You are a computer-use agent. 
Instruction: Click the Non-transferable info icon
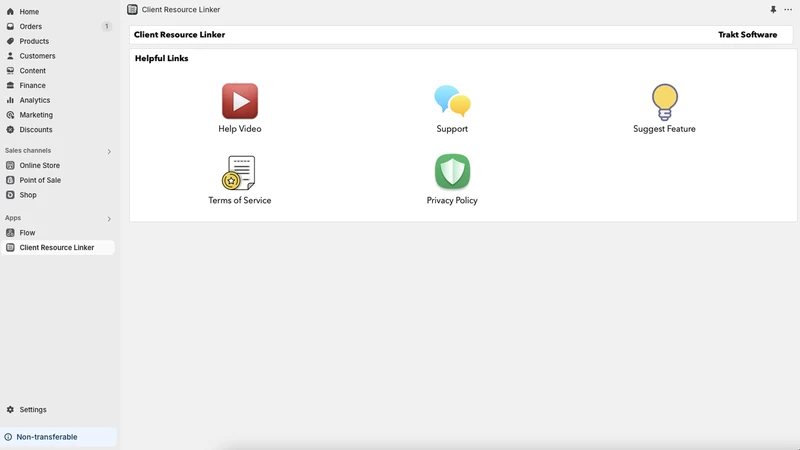coord(8,437)
